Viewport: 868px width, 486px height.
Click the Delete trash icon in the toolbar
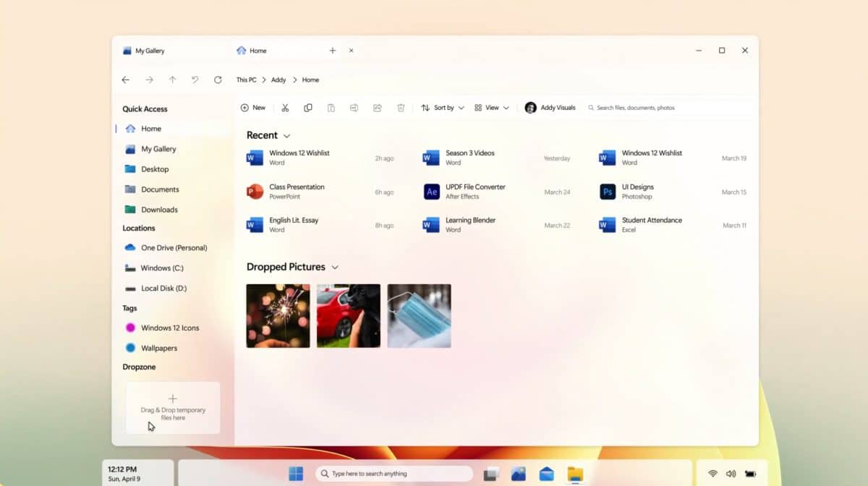pyautogui.click(x=401, y=107)
